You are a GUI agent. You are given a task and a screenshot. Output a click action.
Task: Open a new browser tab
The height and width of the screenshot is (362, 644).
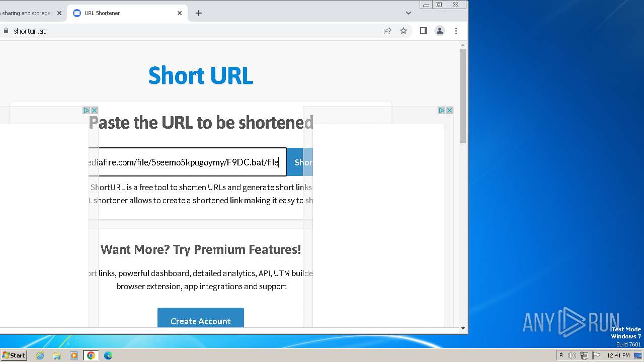[x=199, y=13]
